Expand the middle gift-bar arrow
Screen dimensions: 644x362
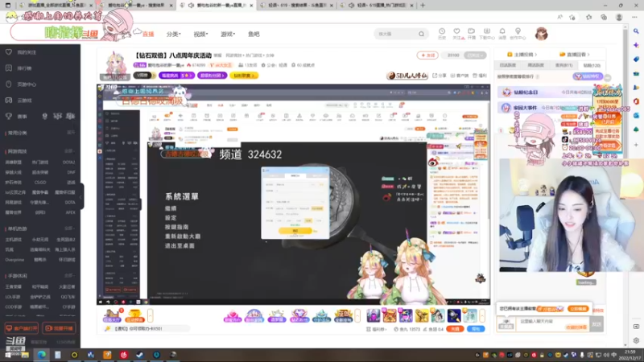(357, 315)
